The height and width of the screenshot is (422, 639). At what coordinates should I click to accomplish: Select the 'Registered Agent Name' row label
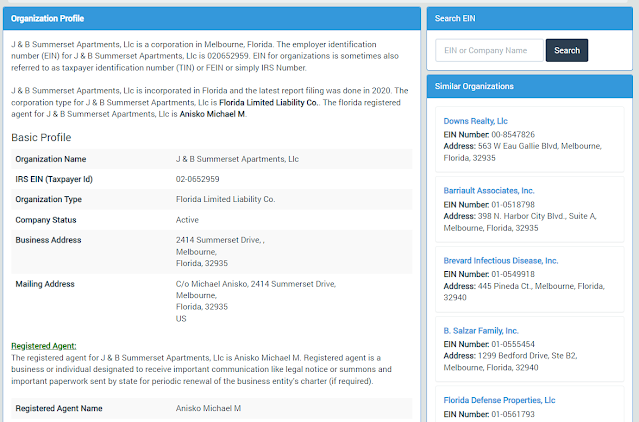(59, 409)
